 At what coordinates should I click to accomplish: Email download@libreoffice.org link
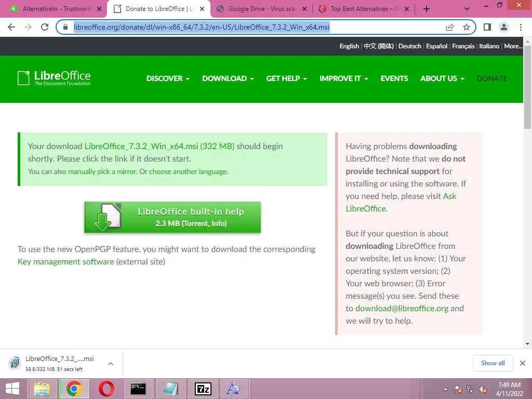click(402, 309)
